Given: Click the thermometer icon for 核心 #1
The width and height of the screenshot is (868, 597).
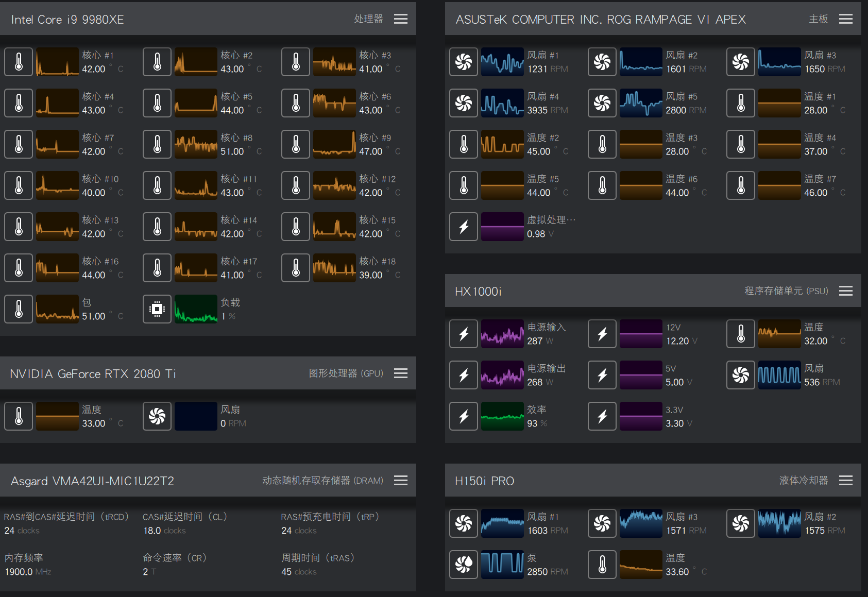Looking at the screenshot, I should (x=19, y=62).
